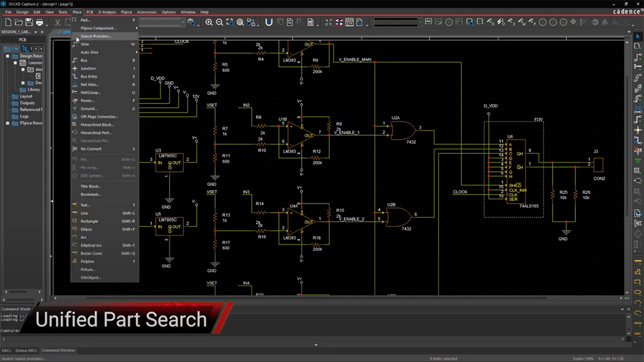Click the Place Part icon in right palette

[638, 47]
